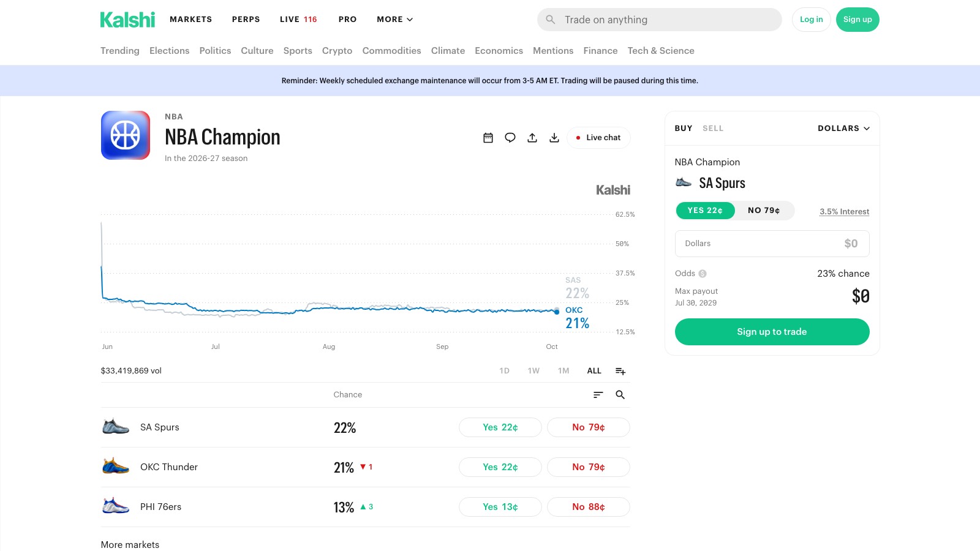This screenshot has height=551, width=980.
Task: Select the ALL chart range
Action: (594, 371)
